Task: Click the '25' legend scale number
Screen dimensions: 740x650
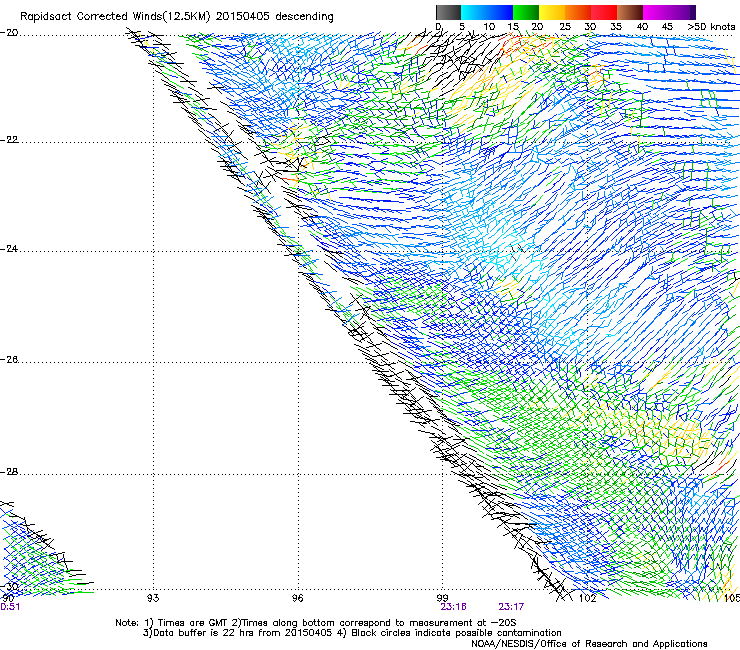Action: click(x=565, y=27)
